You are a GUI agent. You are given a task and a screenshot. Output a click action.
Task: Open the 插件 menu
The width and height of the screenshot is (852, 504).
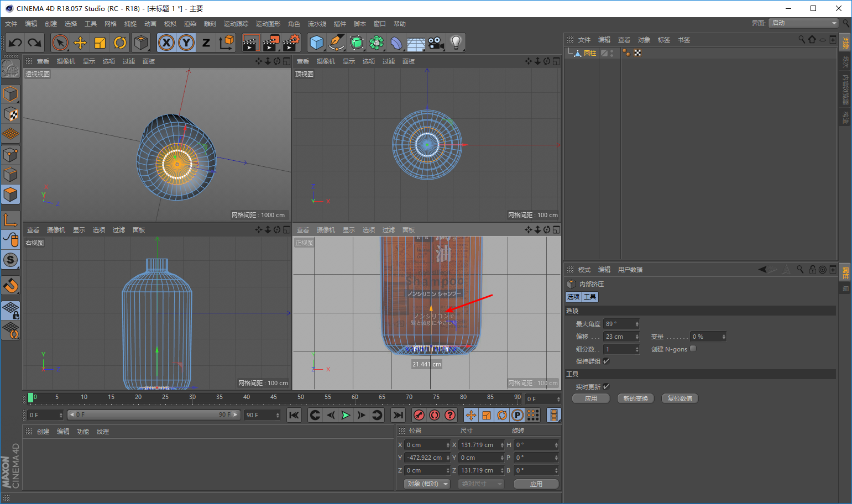tap(340, 24)
